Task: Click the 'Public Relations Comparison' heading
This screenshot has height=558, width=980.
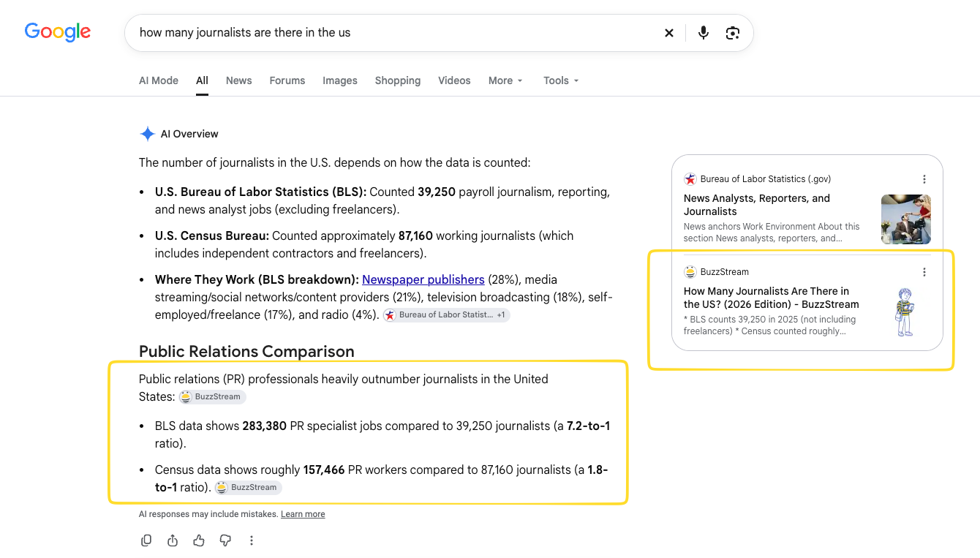Action: tap(246, 351)
